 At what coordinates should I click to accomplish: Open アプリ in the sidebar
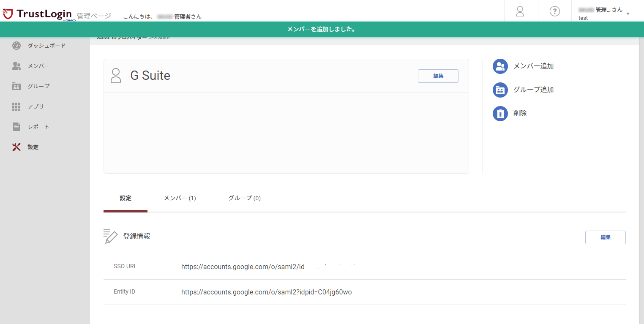[35, 106]
